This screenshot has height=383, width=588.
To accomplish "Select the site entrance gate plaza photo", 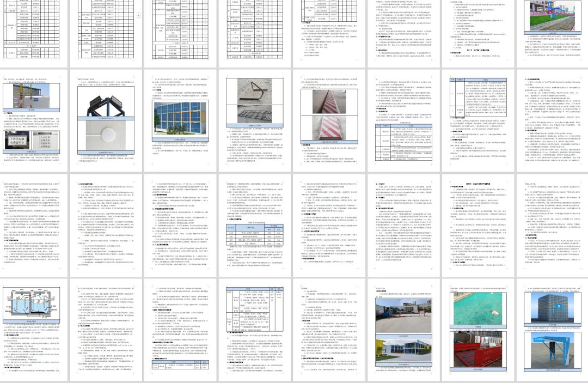I will pyautogui.click(x=403, y=316).
